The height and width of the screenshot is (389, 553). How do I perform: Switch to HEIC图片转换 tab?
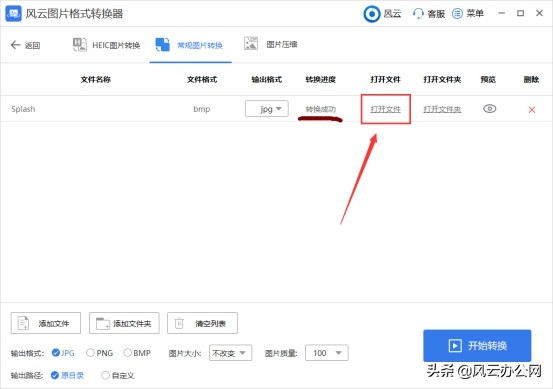pos(106,45)
